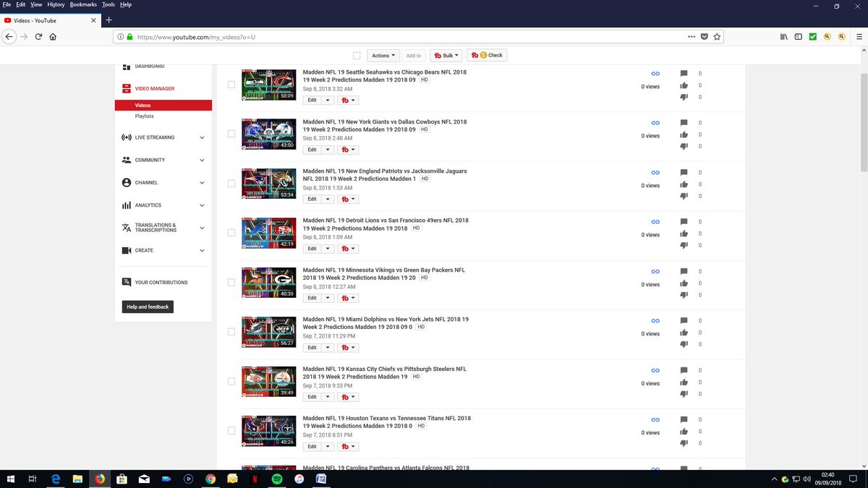Check the Kansas City Chiefs vs Steelers video
868x488 pixels.
231,381
